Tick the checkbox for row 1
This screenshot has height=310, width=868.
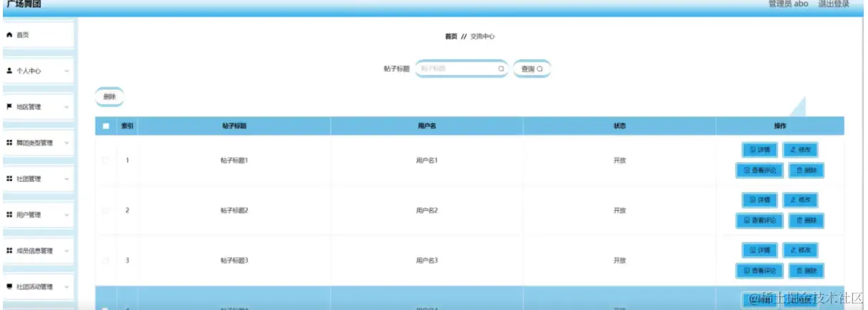pyautogui.click(x=106, y=160)
